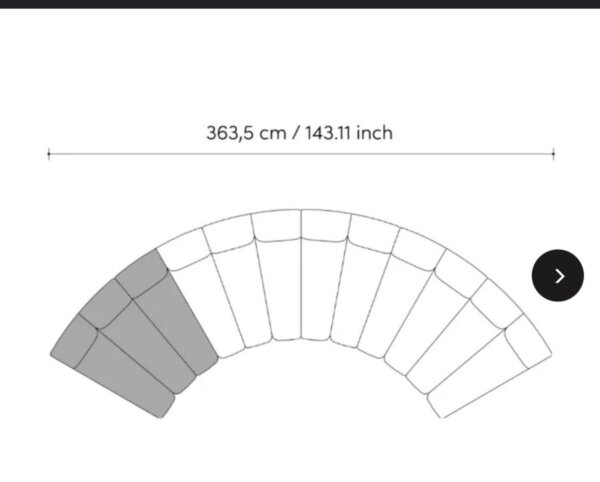Viewport: 600px width, 482px height.
Task: Click the dark bar at the top
Action: point(300,4)
